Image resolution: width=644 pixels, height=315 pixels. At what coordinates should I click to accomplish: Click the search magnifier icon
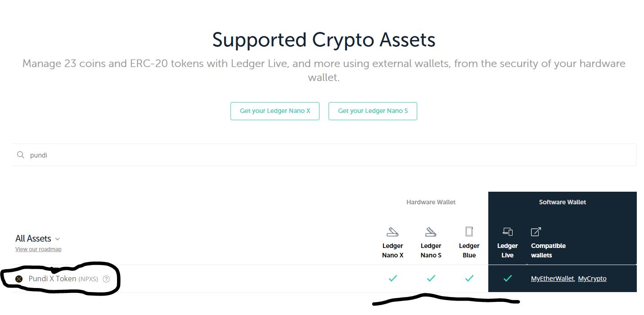point(21,154)
